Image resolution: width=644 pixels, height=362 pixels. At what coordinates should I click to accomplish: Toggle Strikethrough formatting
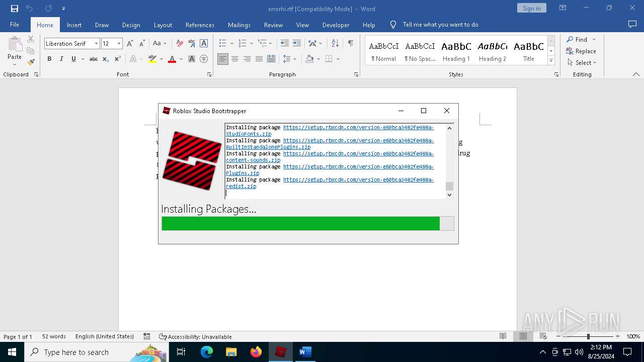click(x=94, y=59)
